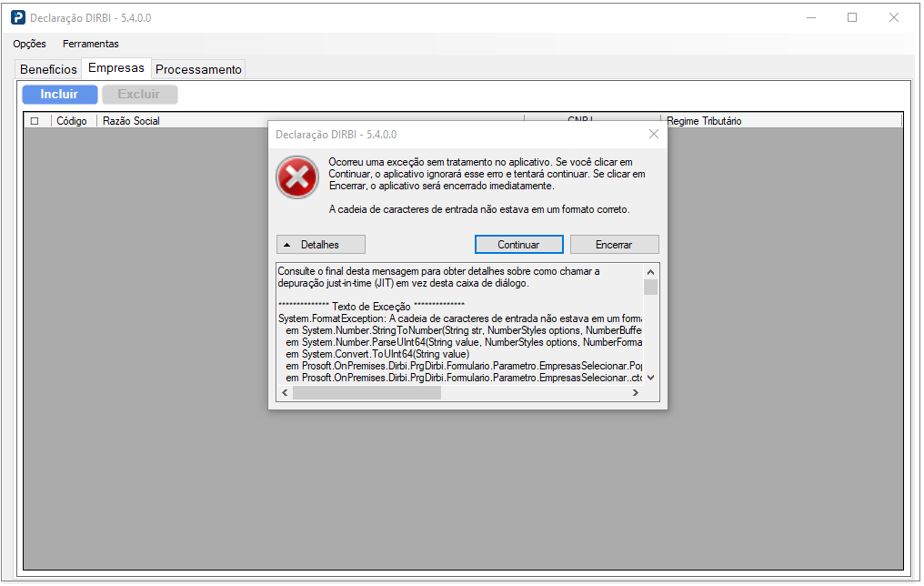Click the Prosoft app icon in title bar
The height and width of the screenshot is (586, 924).
coord(18,17)
